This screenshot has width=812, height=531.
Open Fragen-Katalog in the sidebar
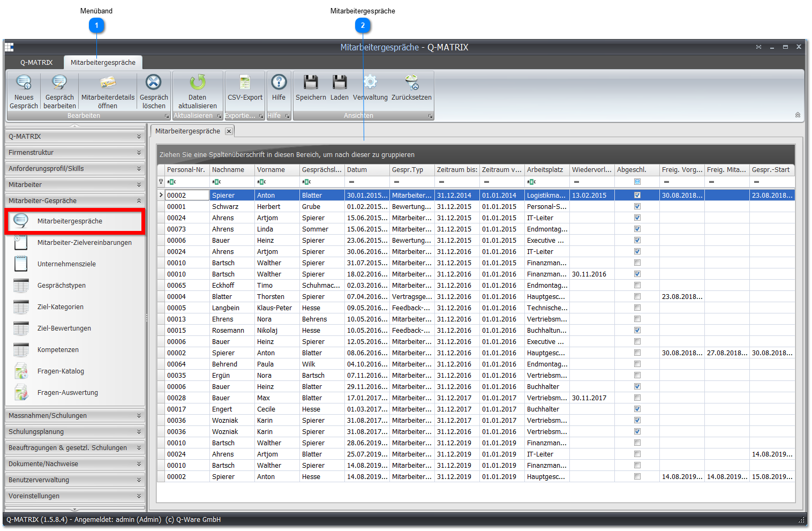(x=74, y=371)
